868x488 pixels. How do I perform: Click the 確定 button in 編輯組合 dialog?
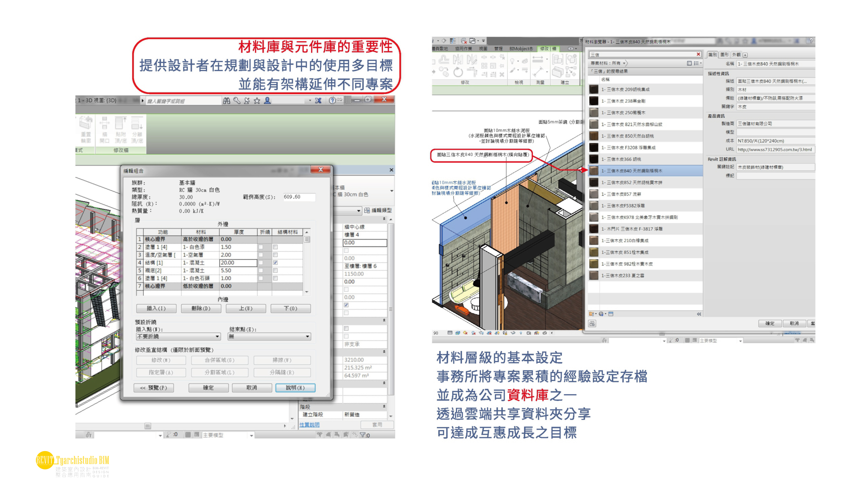(x=209, y=388)
